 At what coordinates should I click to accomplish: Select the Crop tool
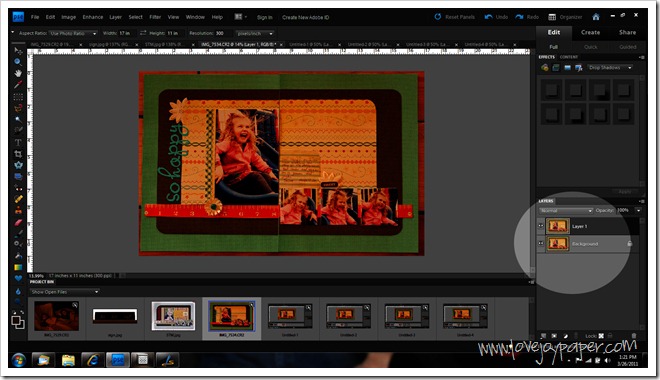pyautogui.click(x=18, y=154)
